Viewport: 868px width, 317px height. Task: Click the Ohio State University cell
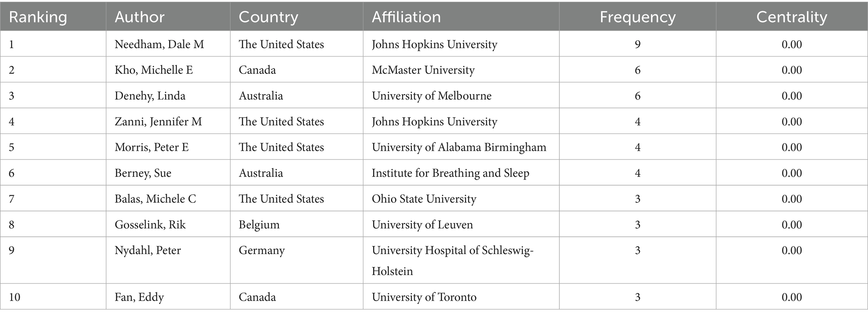point(424,199)
